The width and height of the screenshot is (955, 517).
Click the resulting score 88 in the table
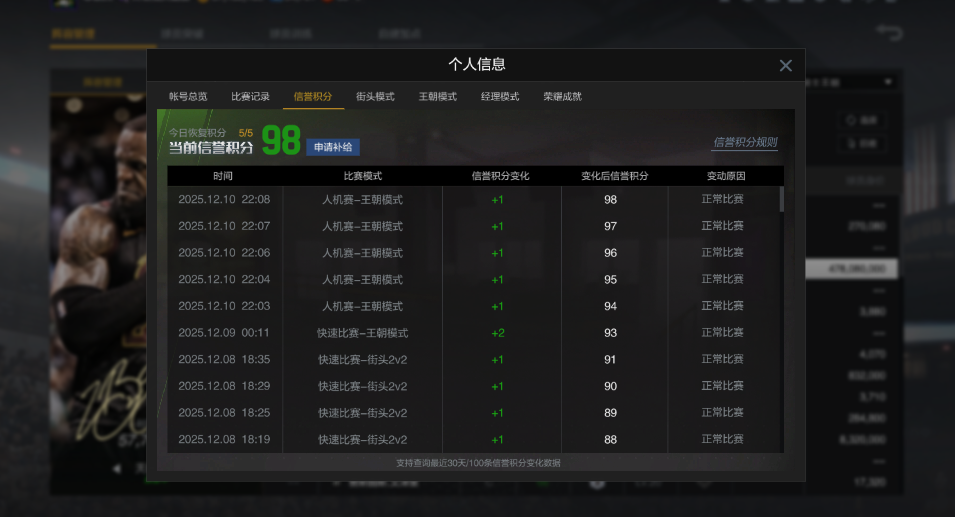tap(610, 440)
